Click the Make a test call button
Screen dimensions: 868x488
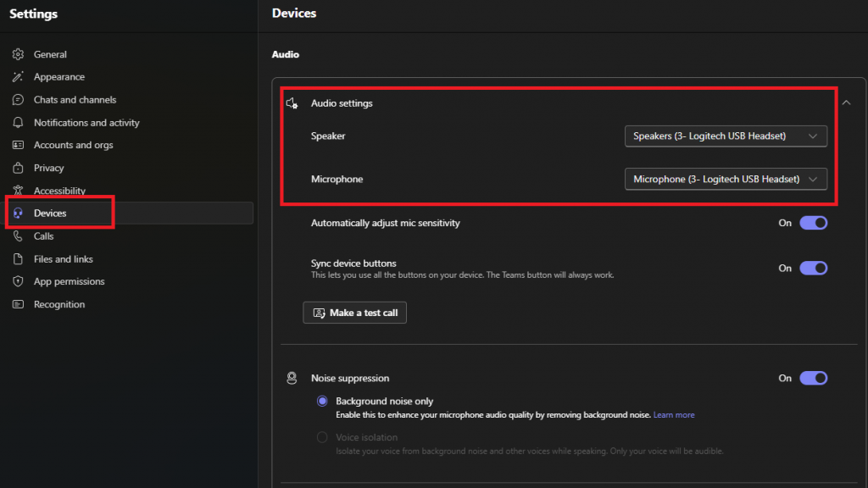coord(355,313)
